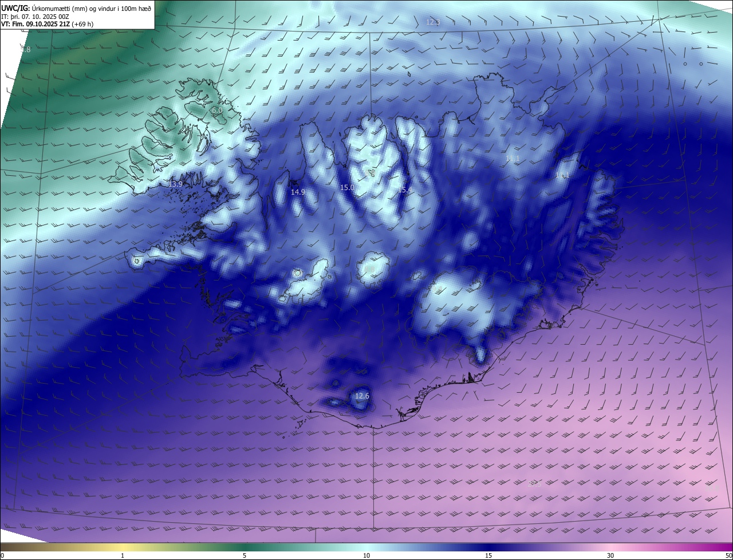Click the 12.3 value at the map's top
Screen dimensions: 733x560
pyautogui.click(x=433, y=22)
